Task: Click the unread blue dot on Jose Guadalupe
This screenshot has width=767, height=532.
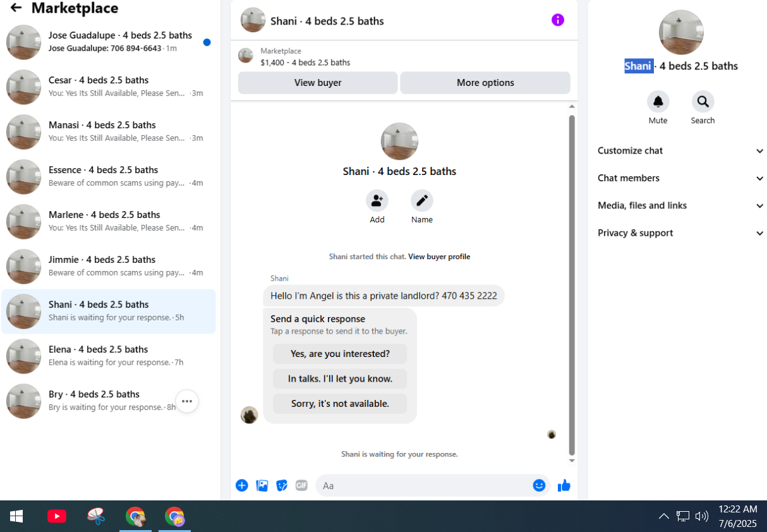Action: pos(207,42)
